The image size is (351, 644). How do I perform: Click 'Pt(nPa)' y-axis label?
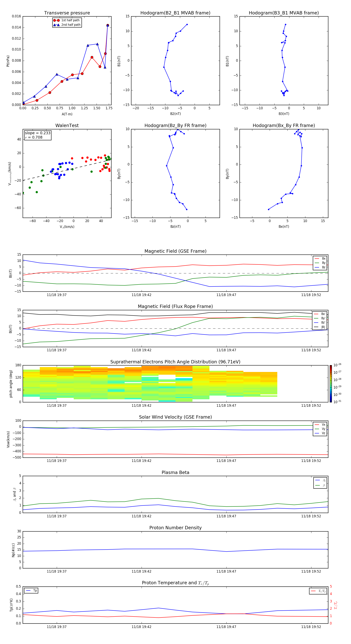click(8, 61)
